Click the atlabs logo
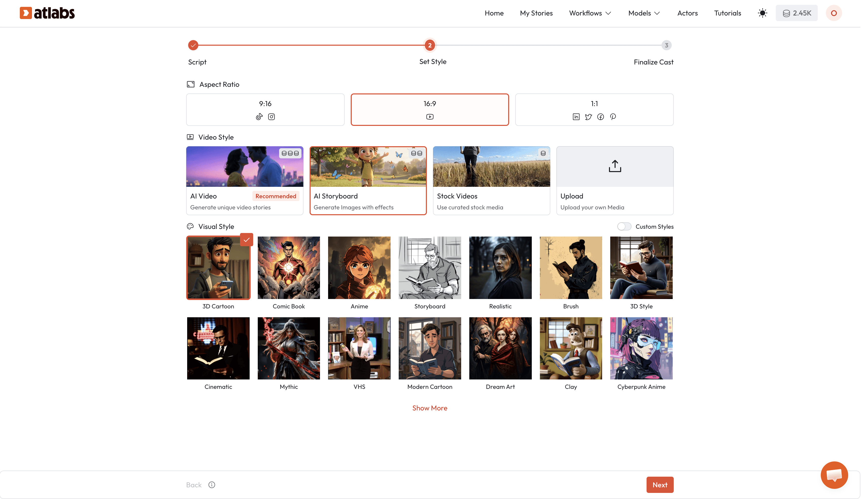 pos(47,13)
